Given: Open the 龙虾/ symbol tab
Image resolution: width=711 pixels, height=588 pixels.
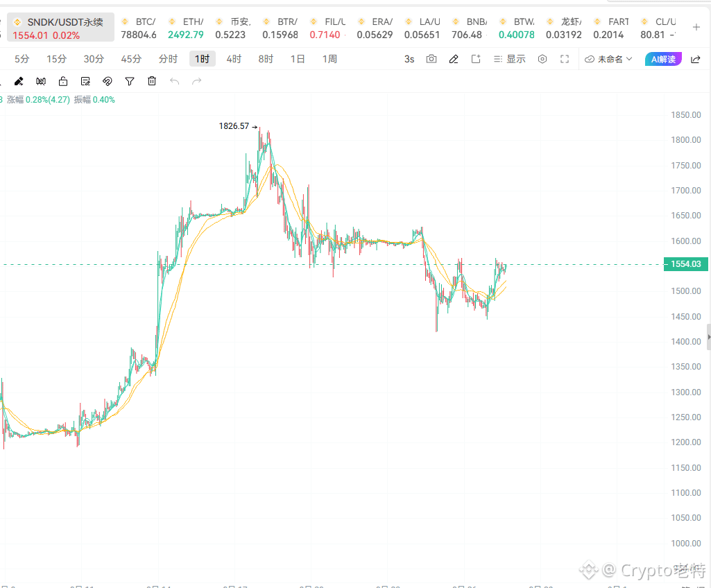Looking at the screenshot, I should click(564, 28).
